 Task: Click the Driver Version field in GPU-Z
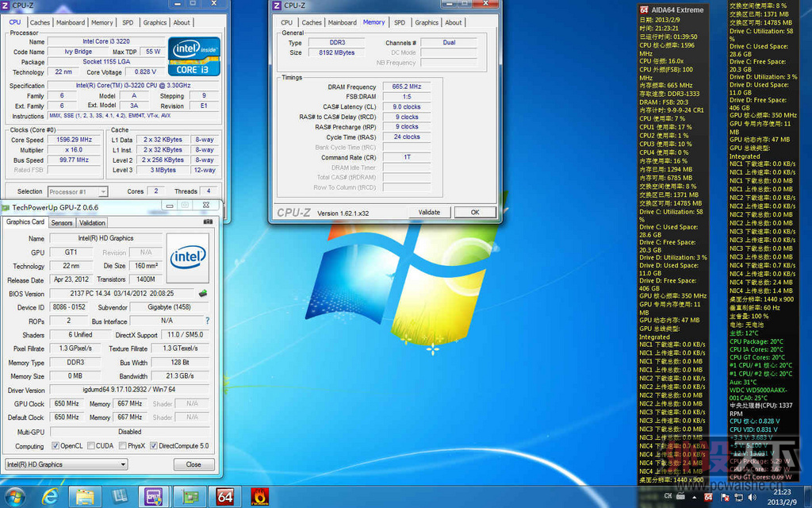tap(129, 390)
